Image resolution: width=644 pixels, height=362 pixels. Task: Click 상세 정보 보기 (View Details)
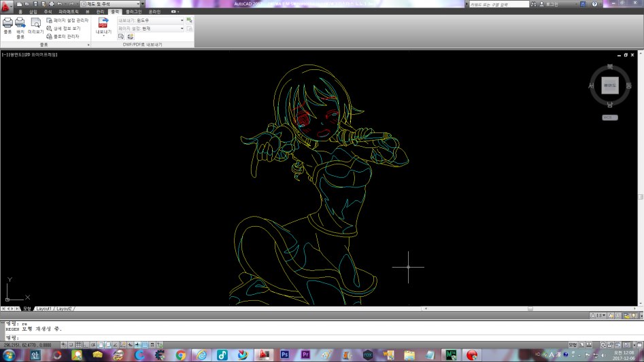[63, 29]
